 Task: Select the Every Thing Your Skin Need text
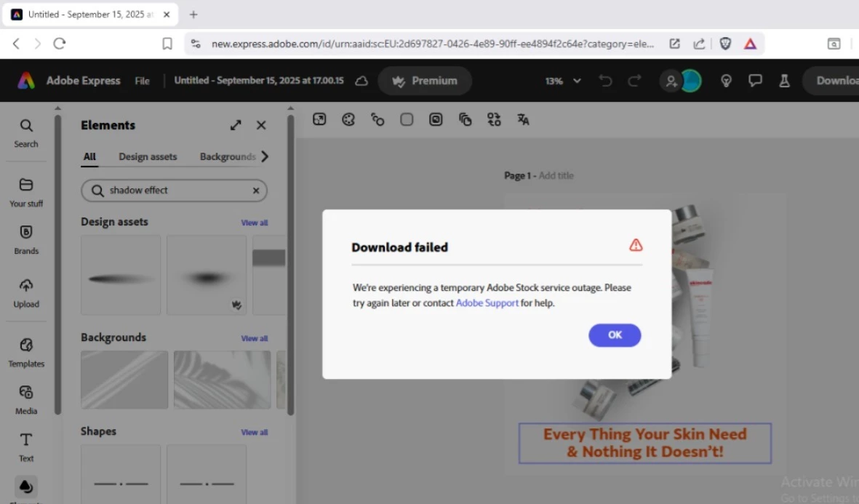[x=645, y=443]
